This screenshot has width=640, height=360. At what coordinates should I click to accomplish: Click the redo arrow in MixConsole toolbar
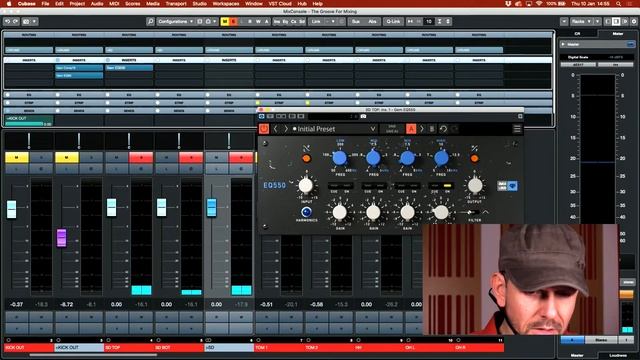coord(16,21)
